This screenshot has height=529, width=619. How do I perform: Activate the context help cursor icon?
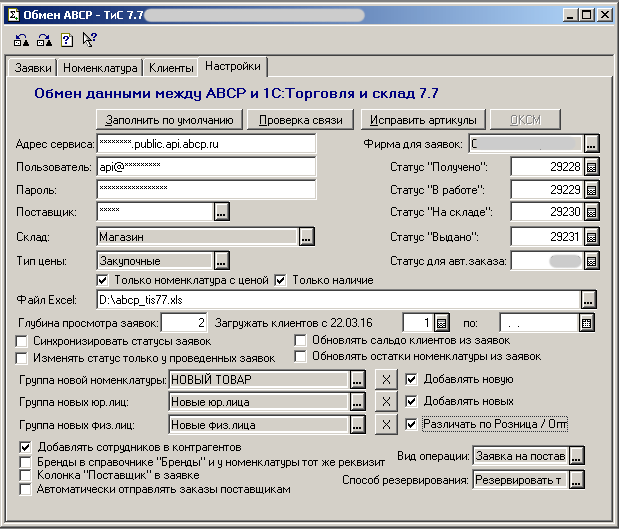pyautogui.click(x=90, y=39)
